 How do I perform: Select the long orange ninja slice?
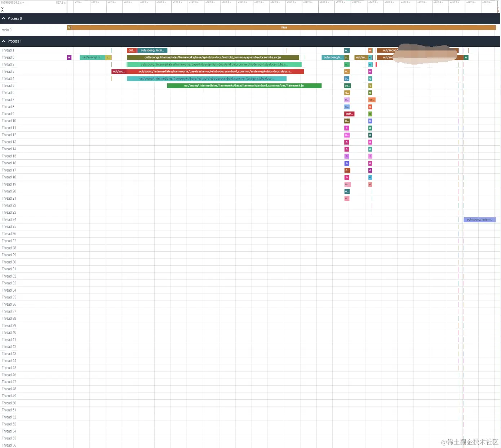click(284, 27)
